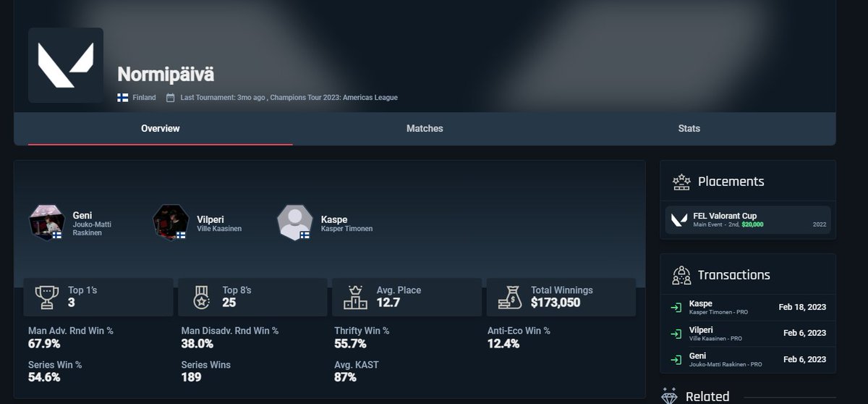Click the Series Wins 189 value
Screen dimensions: 868x404
coord(191,377)
